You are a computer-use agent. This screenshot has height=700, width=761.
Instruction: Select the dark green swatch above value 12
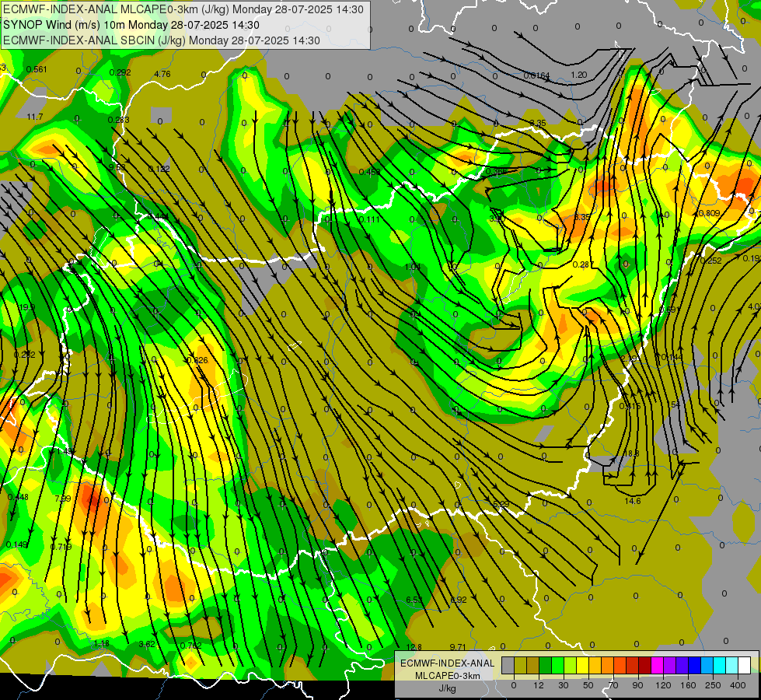546,665
